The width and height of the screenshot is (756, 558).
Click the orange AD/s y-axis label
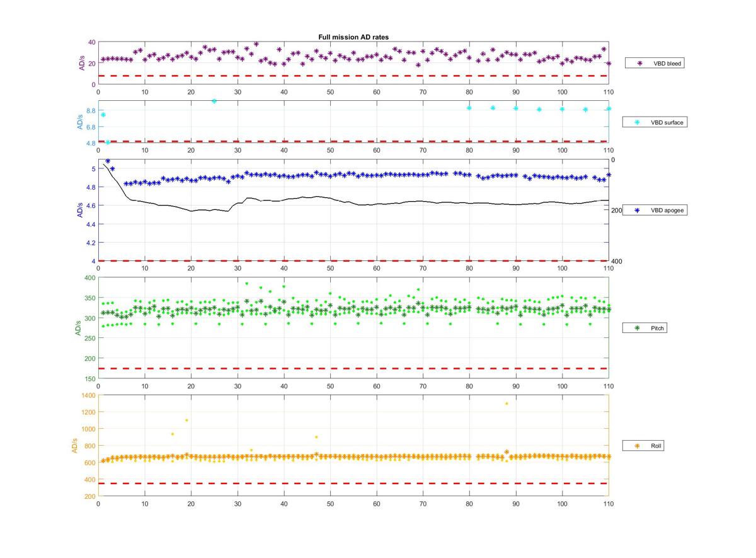click(x=74, y=445)
